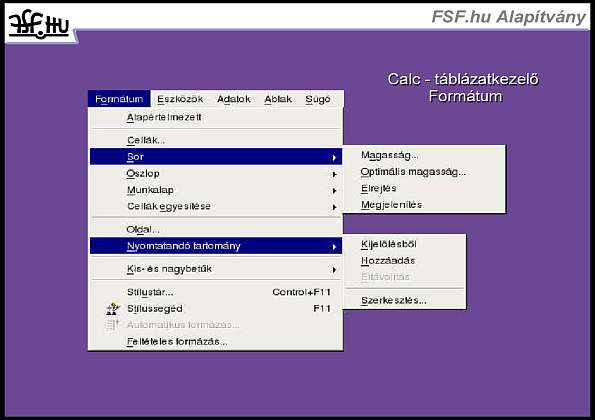The width and height of the screenshot is (595, 420).
Task: Click the FSF.hu Alapítvány heading
Action: click(508, 17)
